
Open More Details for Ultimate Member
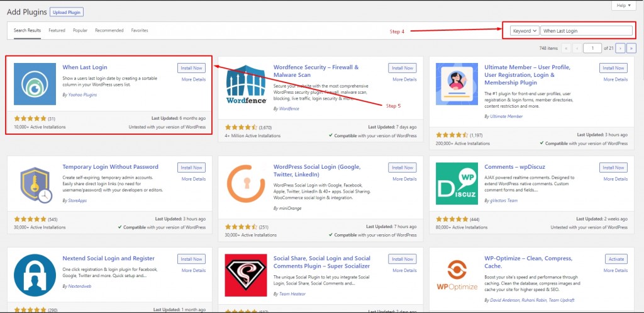coord(615,79)
